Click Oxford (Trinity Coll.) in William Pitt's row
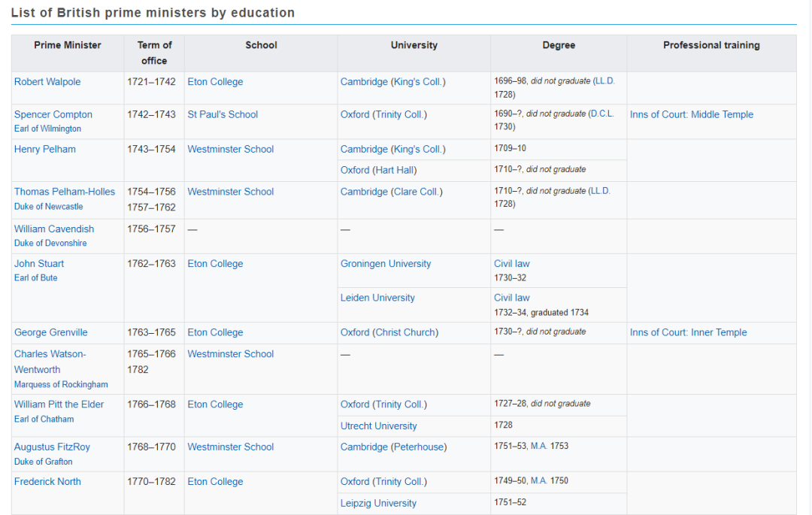The image size is (812, 515). coord(383,404)
